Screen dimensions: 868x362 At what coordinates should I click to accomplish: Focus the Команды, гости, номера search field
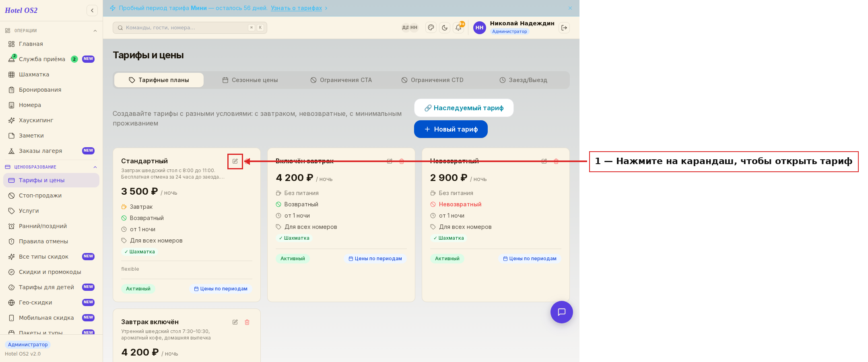point(190,28)
